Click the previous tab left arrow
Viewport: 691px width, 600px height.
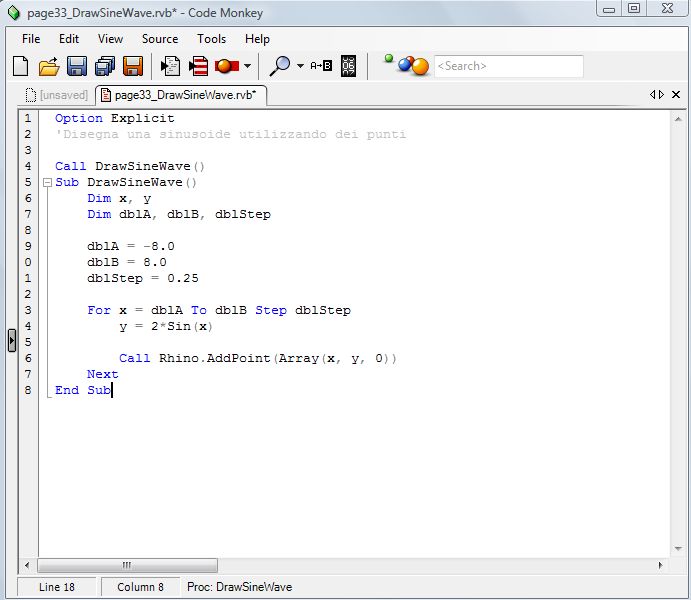coord(652,94)
